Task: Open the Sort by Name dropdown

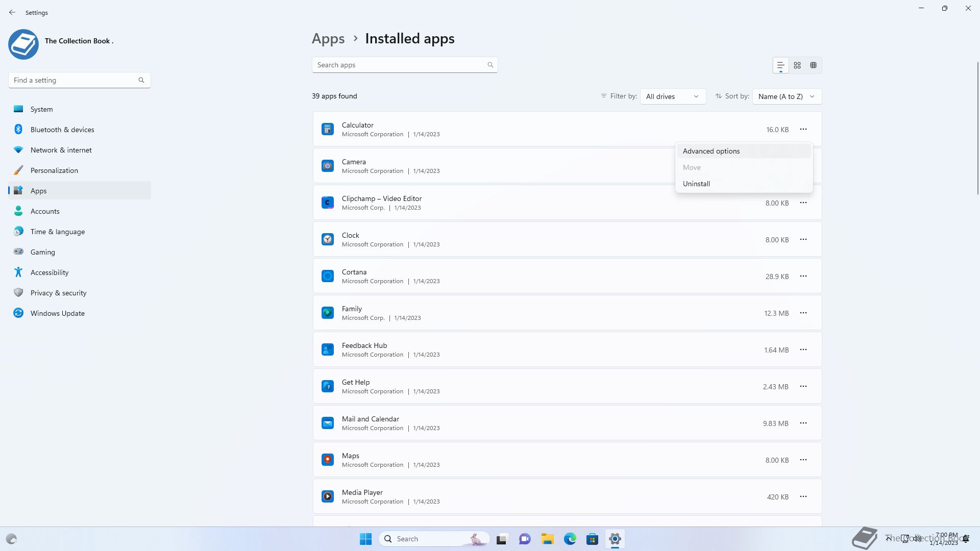Action: [x=787, y=96]
